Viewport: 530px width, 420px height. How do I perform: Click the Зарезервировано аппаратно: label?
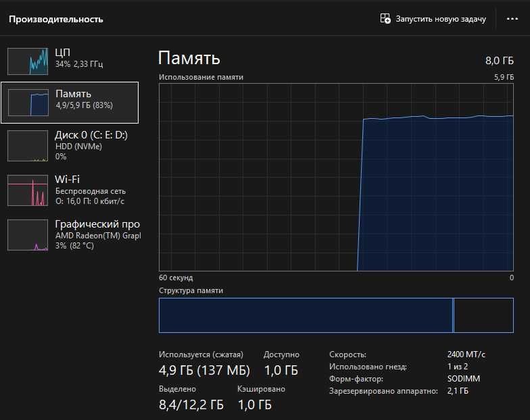(384, 391)
